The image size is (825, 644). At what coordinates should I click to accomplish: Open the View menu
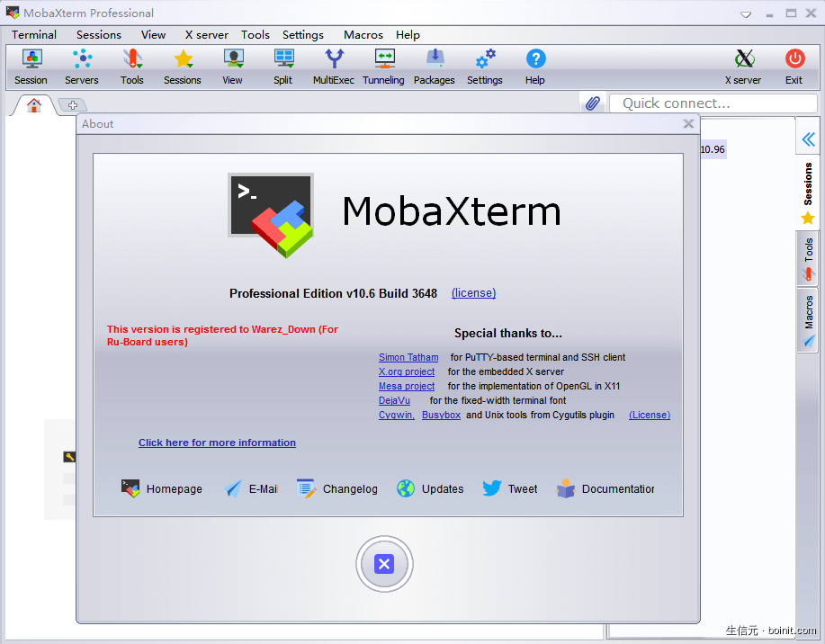[x=153, y=35]
